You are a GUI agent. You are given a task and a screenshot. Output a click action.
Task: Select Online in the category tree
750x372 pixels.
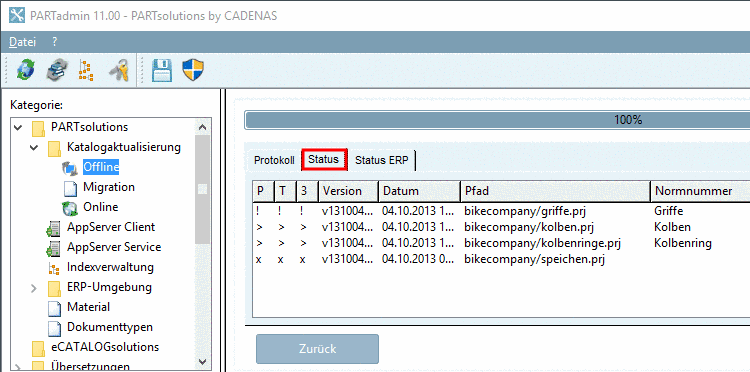coord(100,208)
